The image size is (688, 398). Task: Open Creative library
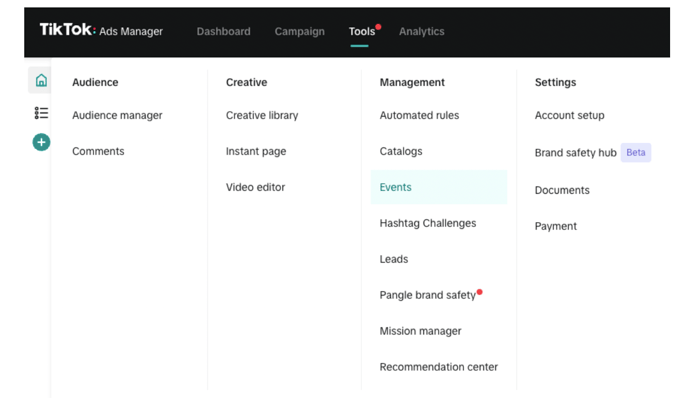(x=262, y=115)
